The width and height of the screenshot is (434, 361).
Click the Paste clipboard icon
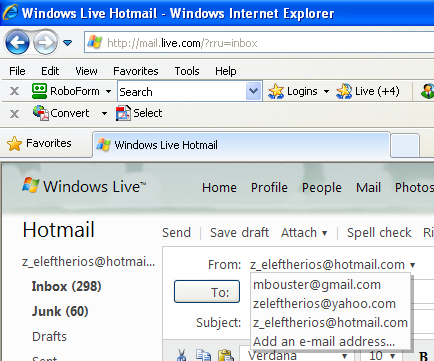click(226, 355)
